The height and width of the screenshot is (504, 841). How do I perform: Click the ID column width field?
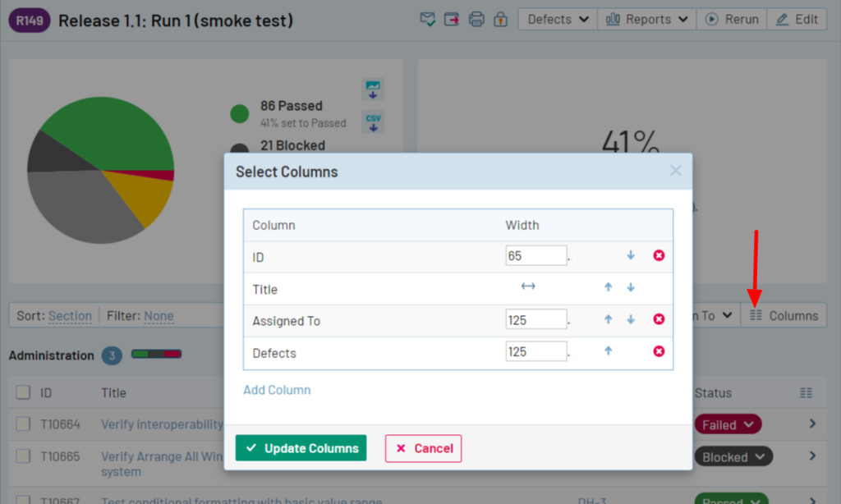pyautogui.click(x=535, y=256)
